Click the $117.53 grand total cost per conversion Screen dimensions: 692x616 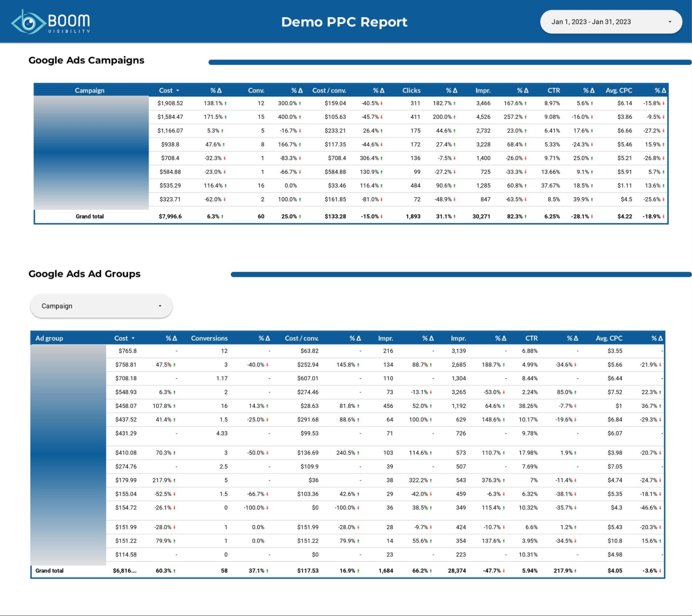308,571
